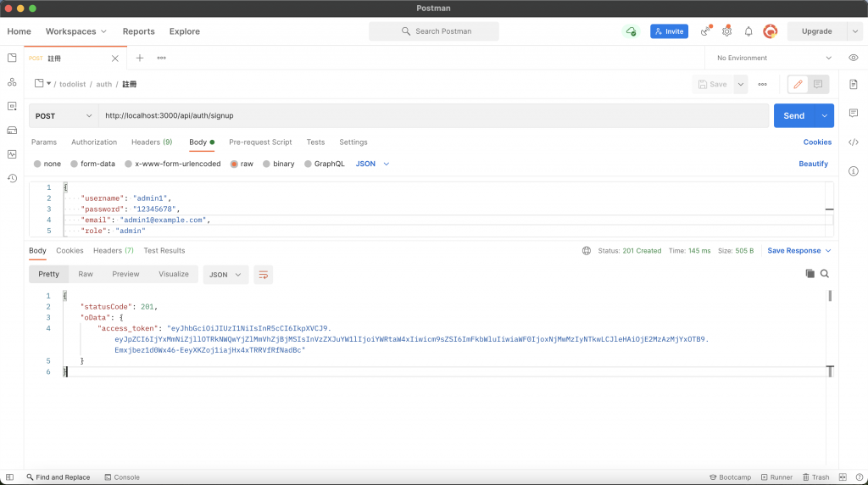Toggle the bottom-left sidebar pane icon
868x485 pixels.
click(x=9, y=477)
